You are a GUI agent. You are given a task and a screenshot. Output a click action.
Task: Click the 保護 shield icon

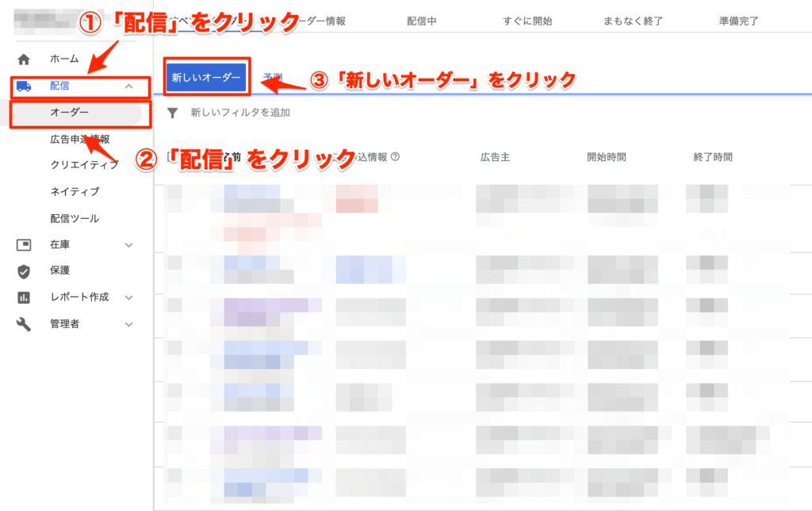(24, 271)
